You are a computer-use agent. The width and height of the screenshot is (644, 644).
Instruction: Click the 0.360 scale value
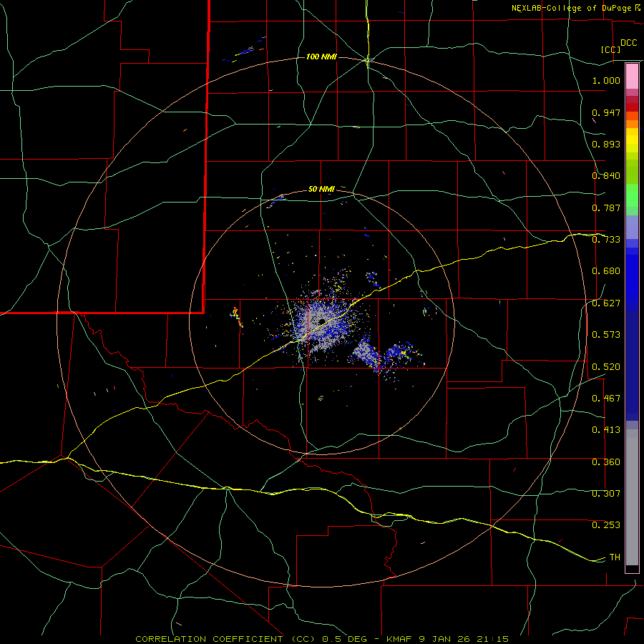[606, 462]
